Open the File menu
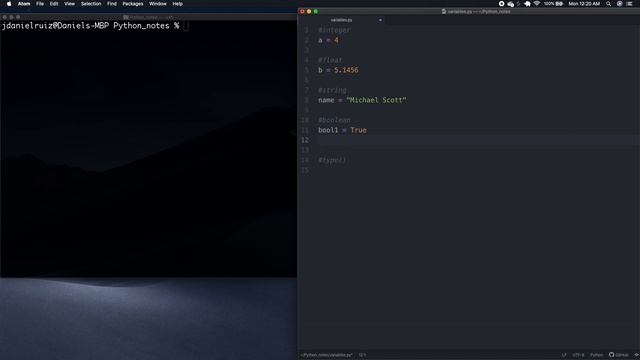 click(x=40, y=4)
